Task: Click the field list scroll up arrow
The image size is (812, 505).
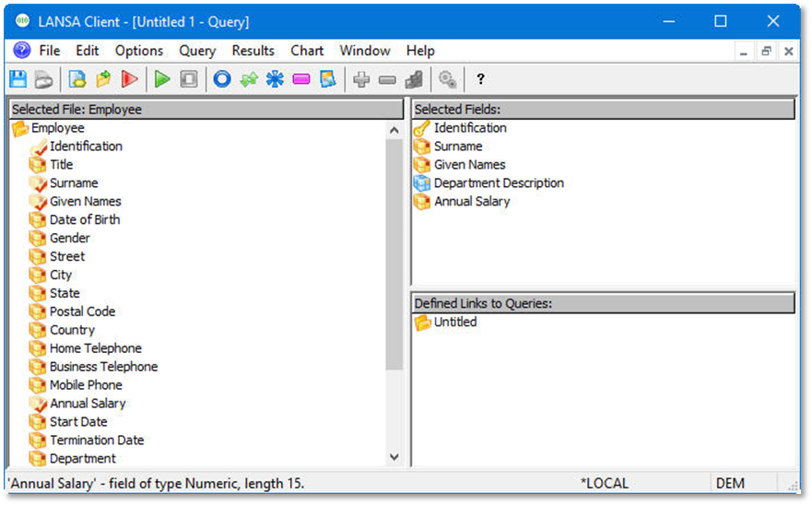Action: [x=394, y=130]
